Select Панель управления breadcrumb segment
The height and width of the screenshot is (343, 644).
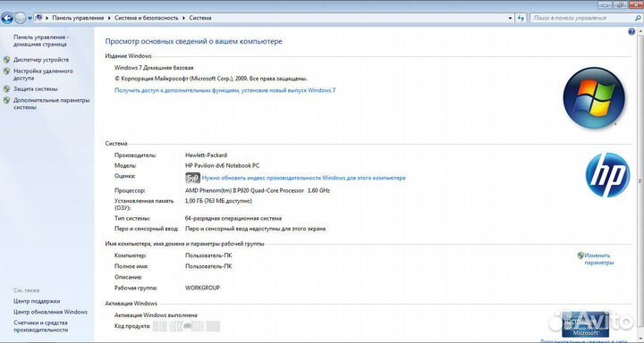pyautogui.click(x=78, y=18)
